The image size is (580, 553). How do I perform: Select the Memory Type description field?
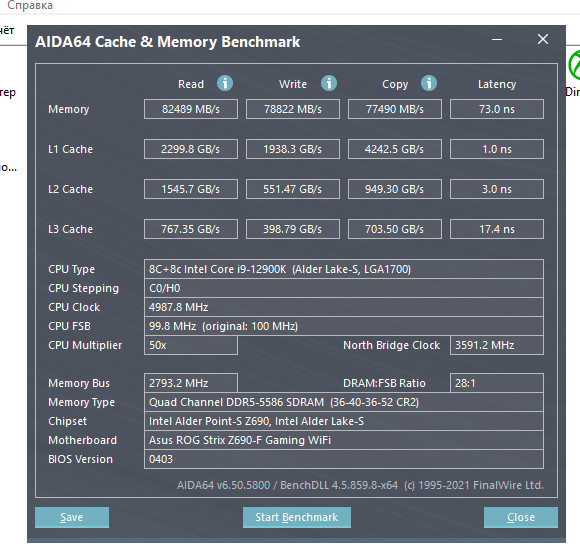344,402
